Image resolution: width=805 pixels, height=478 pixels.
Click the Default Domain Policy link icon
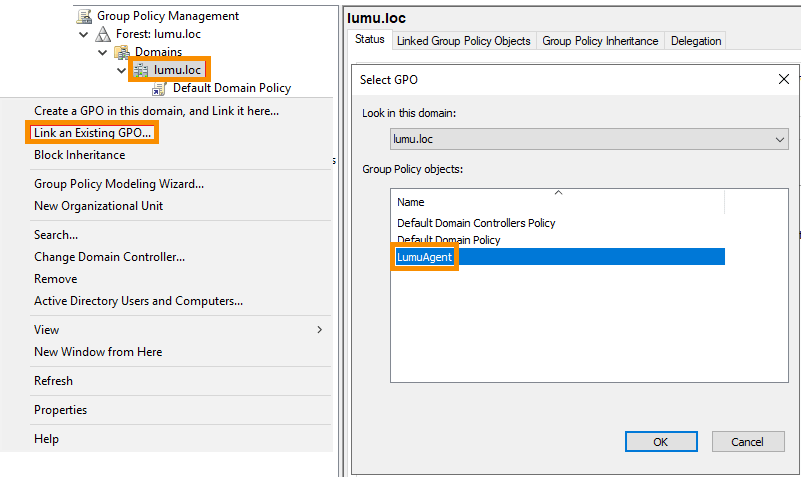click(x=159, y=88)
